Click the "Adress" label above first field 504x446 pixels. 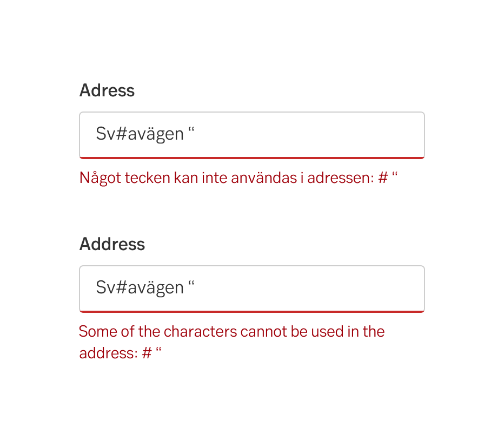107,90
